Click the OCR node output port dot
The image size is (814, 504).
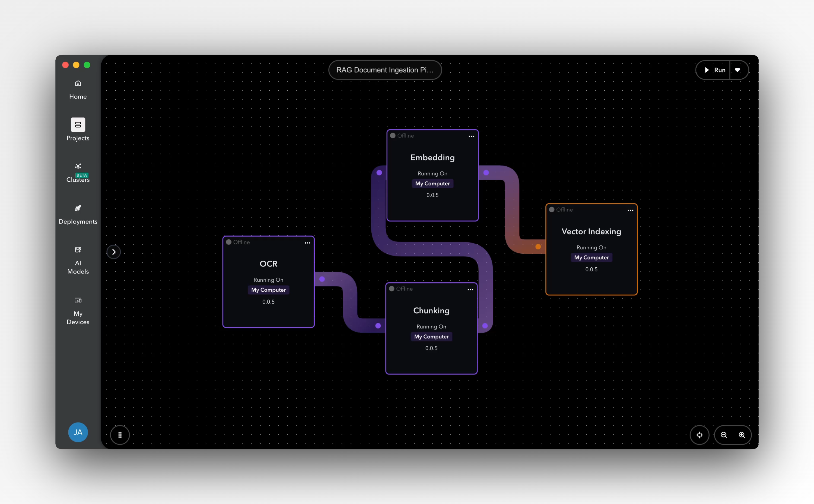[x=322, y=279]
